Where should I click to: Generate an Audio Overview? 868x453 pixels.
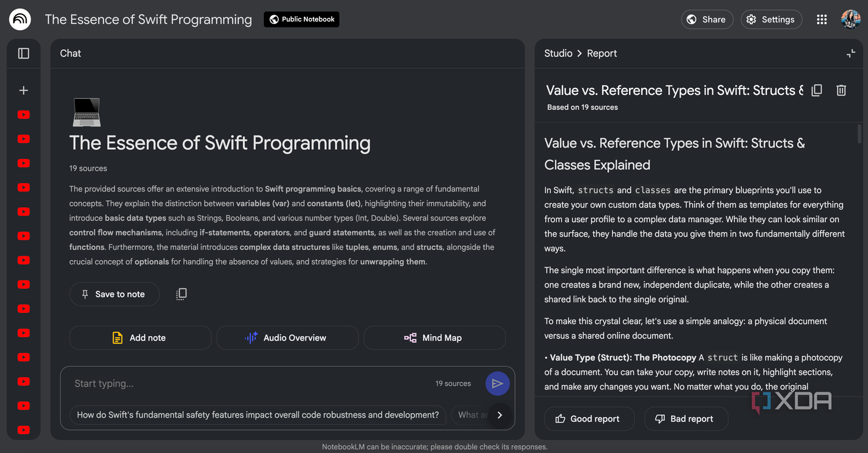coord(288,338)
